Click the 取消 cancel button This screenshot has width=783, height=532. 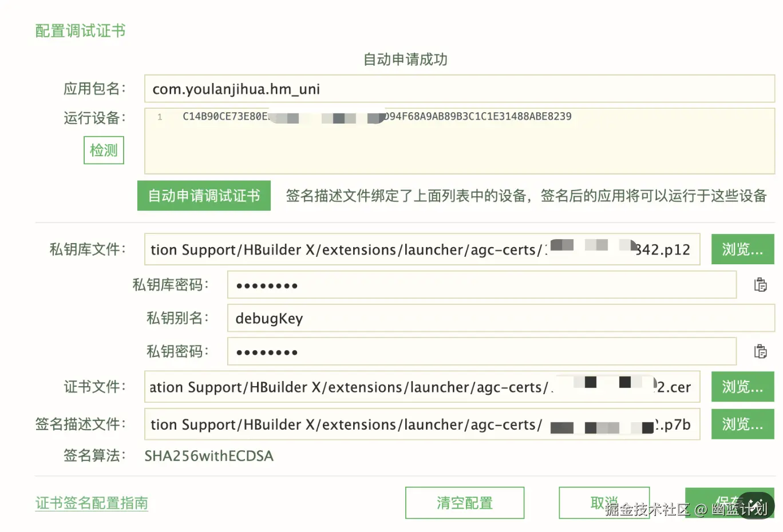tap(604, 502)
